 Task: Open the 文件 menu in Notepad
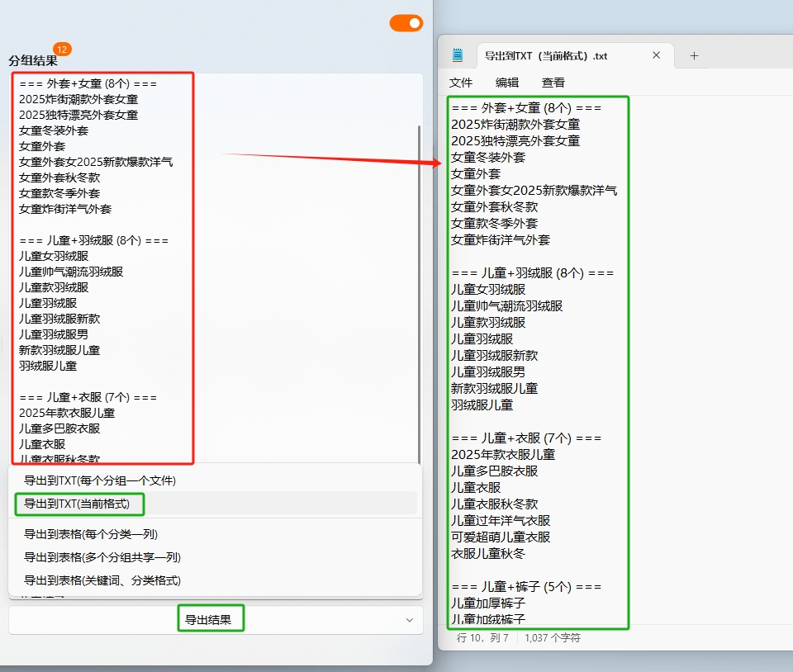462,83
